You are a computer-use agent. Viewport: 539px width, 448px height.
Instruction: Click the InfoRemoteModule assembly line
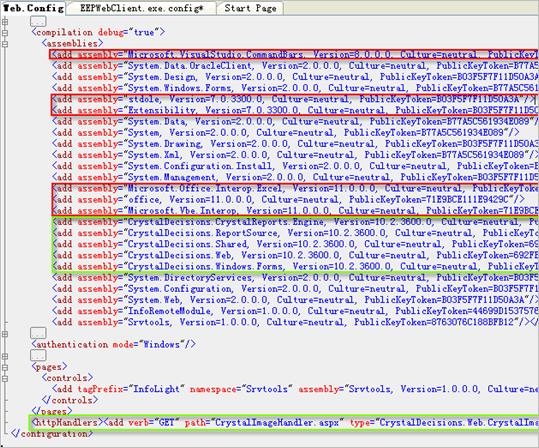pos(295,311)
